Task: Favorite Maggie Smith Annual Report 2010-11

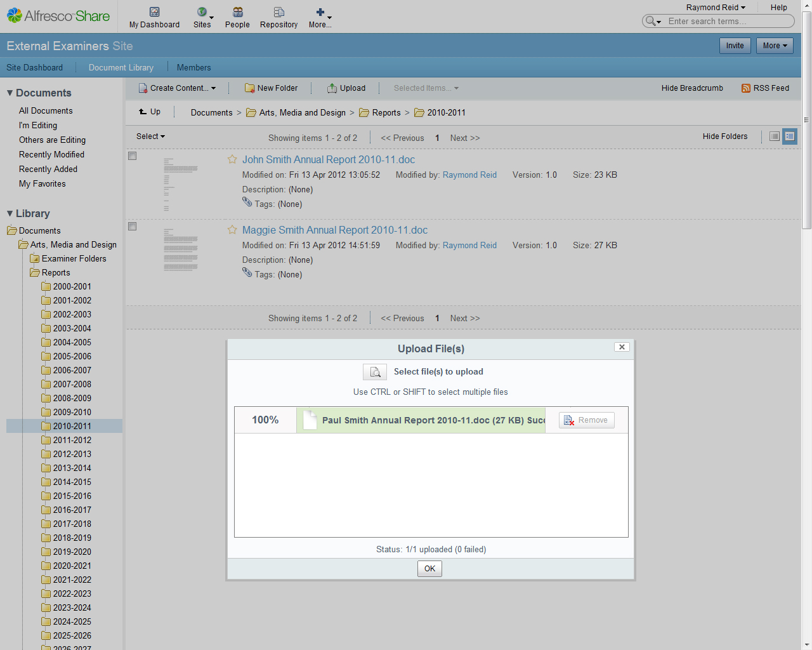Action: (x=232, y=229)
